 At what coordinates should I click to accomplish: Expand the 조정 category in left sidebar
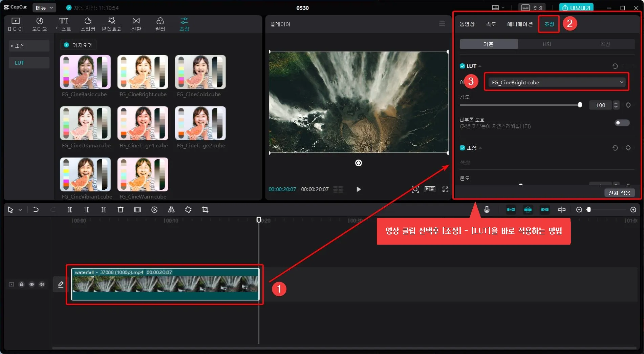point(29,46)
